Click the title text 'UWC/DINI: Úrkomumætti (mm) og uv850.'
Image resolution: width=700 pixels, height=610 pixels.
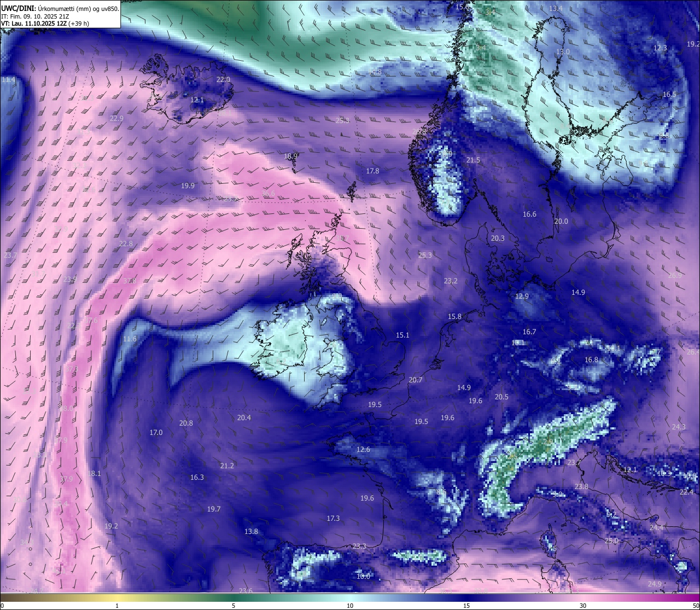pyautogui.click(x=60, y=8)
